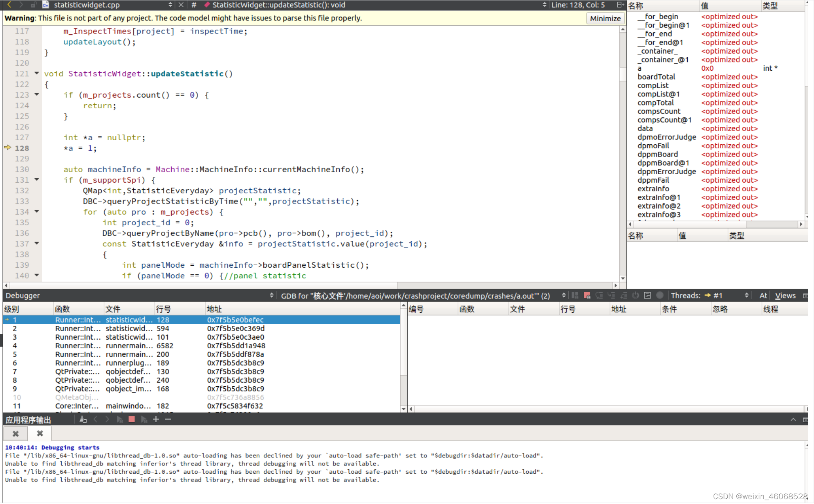814x504 pixels.
Task: Collapse the updateStatistic function fold arrow
Action: pyautogui.click(x=37, y=74)
